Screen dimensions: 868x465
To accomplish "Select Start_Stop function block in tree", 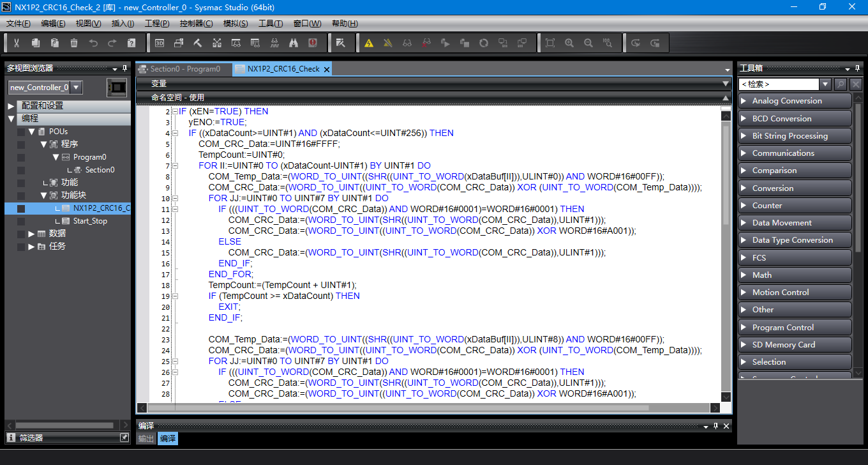I will tap(90, 221).
